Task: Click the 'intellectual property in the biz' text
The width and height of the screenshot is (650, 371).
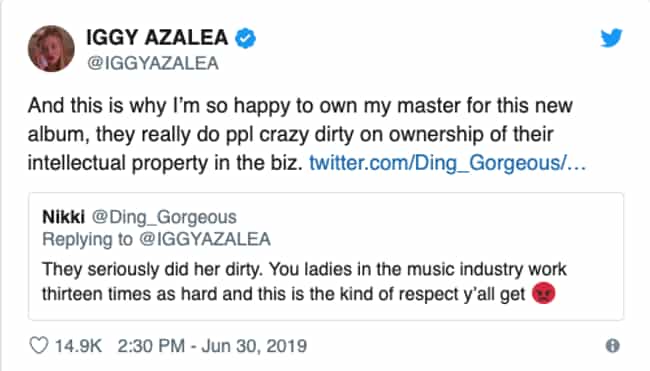Action: pos(165,163)
